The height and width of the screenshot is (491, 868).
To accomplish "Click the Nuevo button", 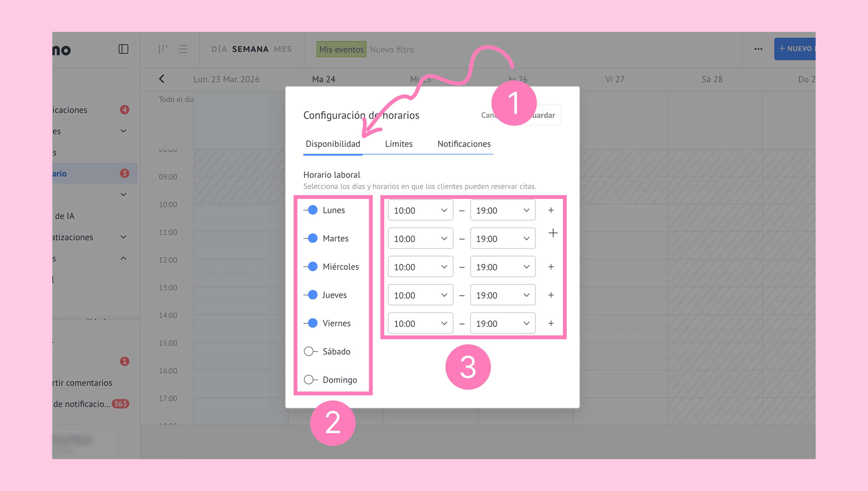I will coord(795,49).
